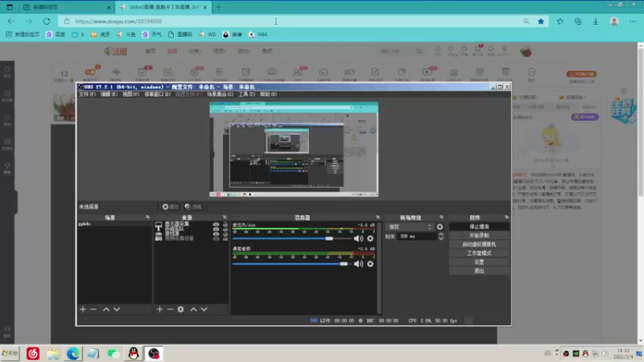The image size is (644, 362).
Task: Pop out the Audio Mixer dock panel
Action: (378, 217)
